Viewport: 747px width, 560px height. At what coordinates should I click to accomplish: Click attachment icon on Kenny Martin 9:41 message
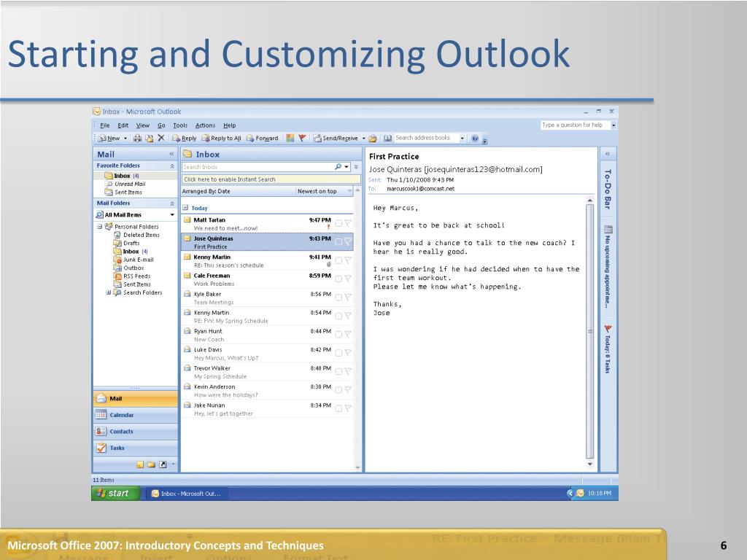pos(329,264)
